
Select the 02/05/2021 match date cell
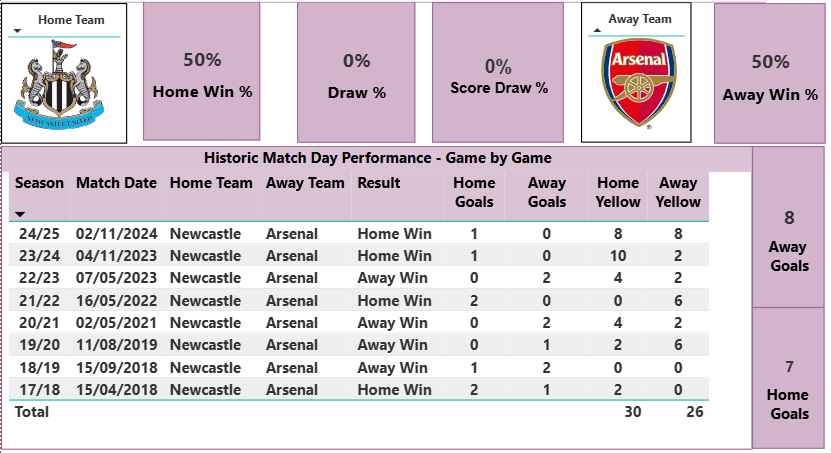pyautogui.click(x=116, y=322)
